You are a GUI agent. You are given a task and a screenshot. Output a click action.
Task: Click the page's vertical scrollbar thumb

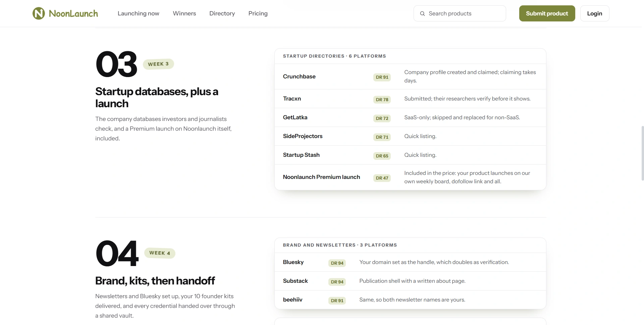click(x=642, y=153)
